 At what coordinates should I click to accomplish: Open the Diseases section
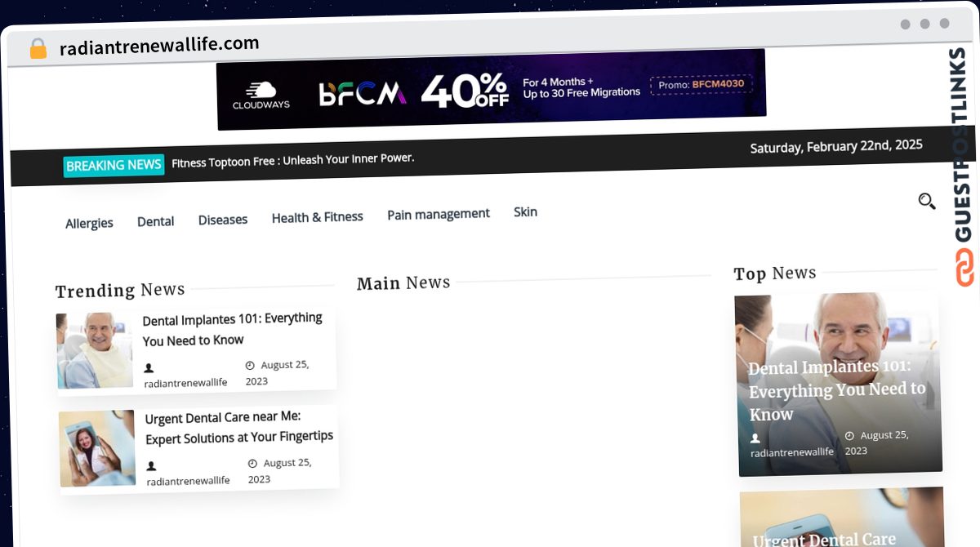tap(222, 219)
